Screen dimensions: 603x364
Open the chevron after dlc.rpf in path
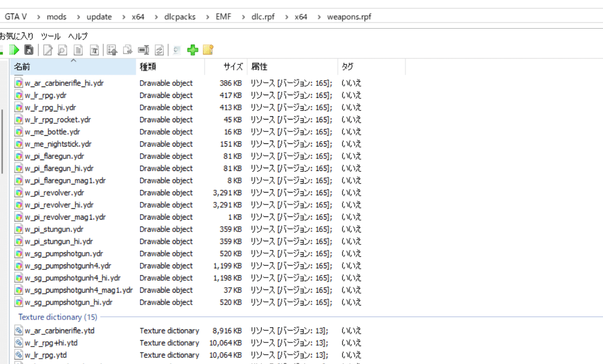coord(287,17)
